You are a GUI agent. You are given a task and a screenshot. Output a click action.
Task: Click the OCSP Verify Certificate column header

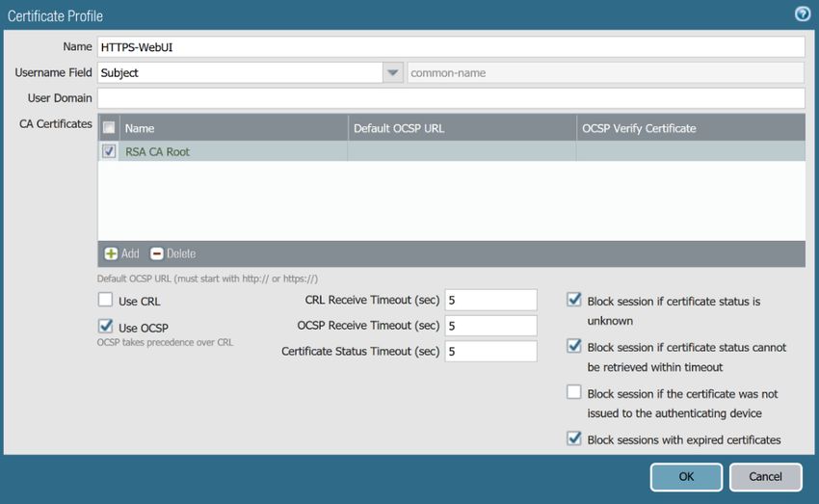691,128
